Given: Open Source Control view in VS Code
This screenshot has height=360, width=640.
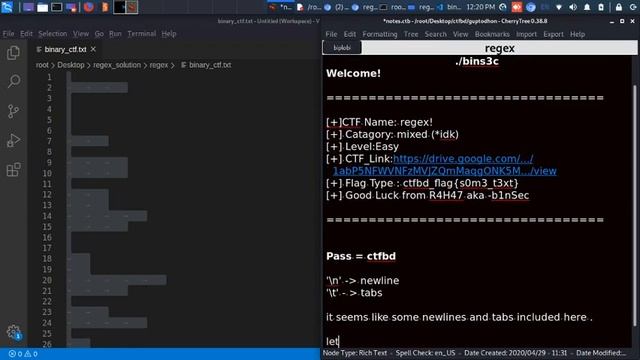Looking at the screenshot, I should point(13,111).
